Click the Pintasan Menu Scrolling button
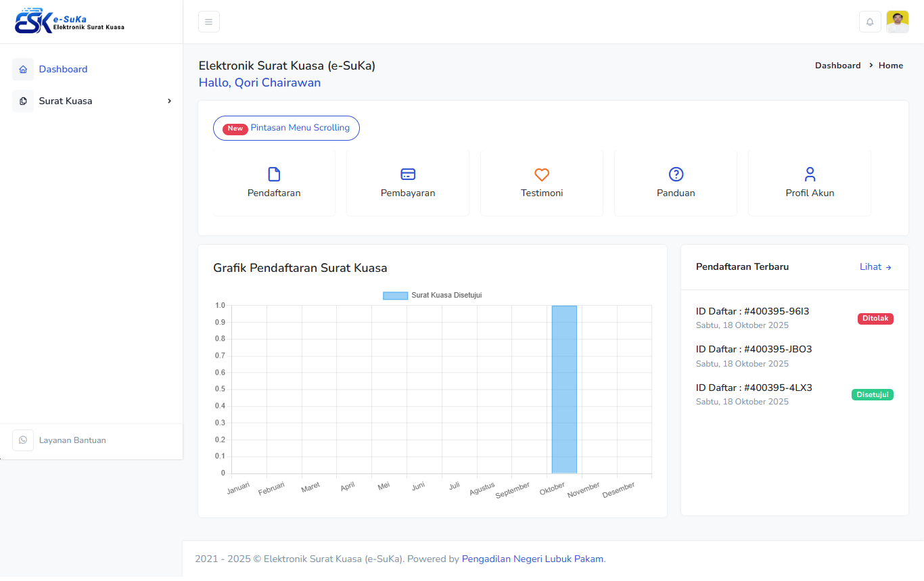 point(286,128)
